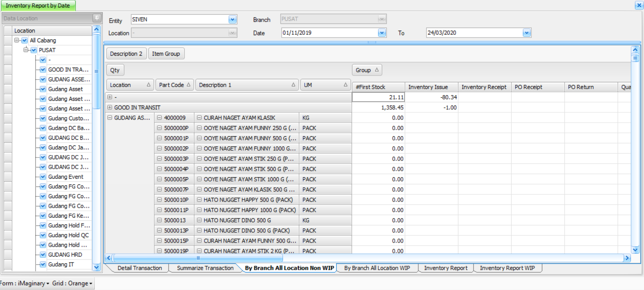The width and height of the screenshot is (644, 290).
Task: Open the To date picker dropdown
Action: 527,33
